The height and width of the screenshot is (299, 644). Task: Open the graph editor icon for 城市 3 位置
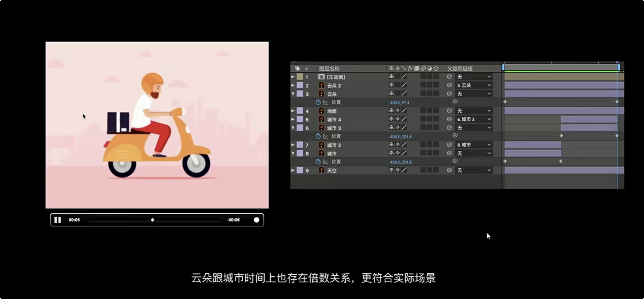pyautogui.click(x=325, y=136)
